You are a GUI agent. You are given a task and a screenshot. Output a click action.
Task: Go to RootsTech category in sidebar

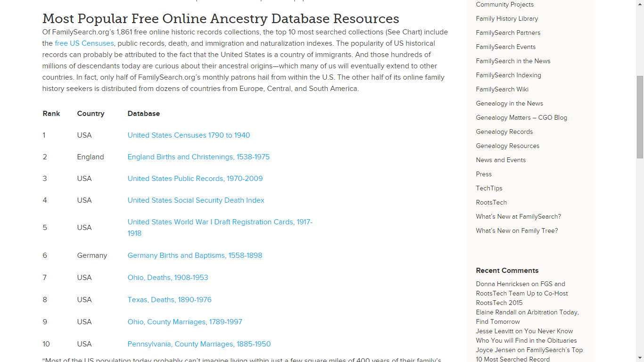(491, 203)
